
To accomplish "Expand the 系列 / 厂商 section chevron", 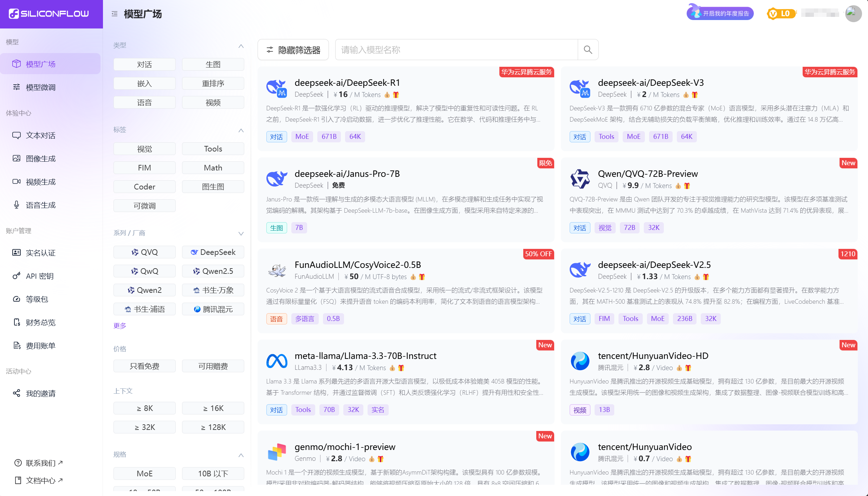I will pos(241,233).
